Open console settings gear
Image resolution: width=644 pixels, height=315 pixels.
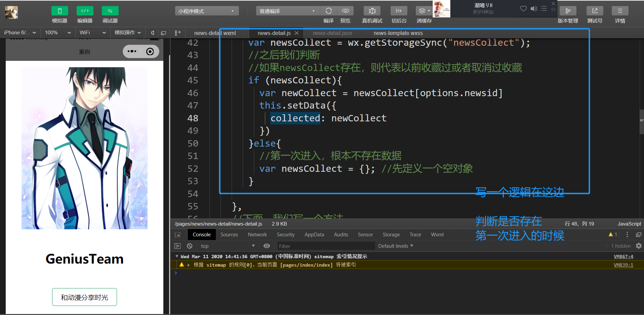639,246
